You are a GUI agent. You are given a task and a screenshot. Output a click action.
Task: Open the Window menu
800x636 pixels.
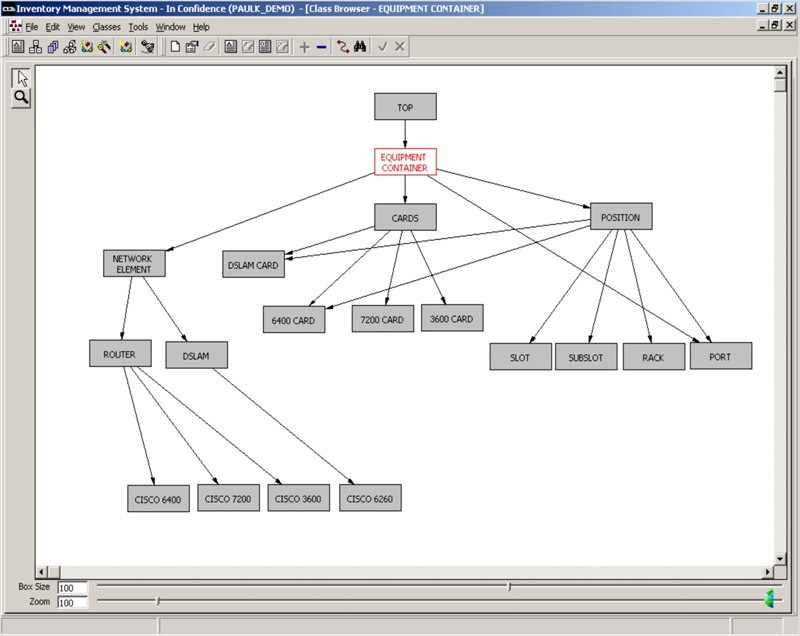(x=170, y=27)
